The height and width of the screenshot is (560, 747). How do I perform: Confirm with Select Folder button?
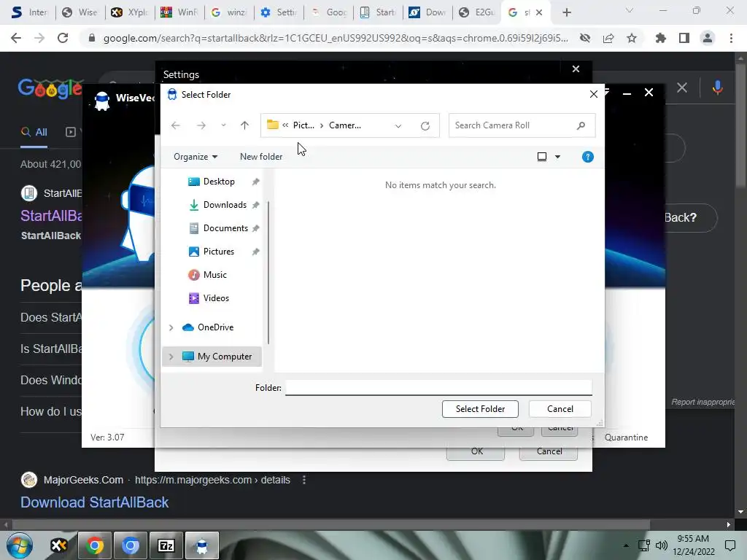(480, 409)
